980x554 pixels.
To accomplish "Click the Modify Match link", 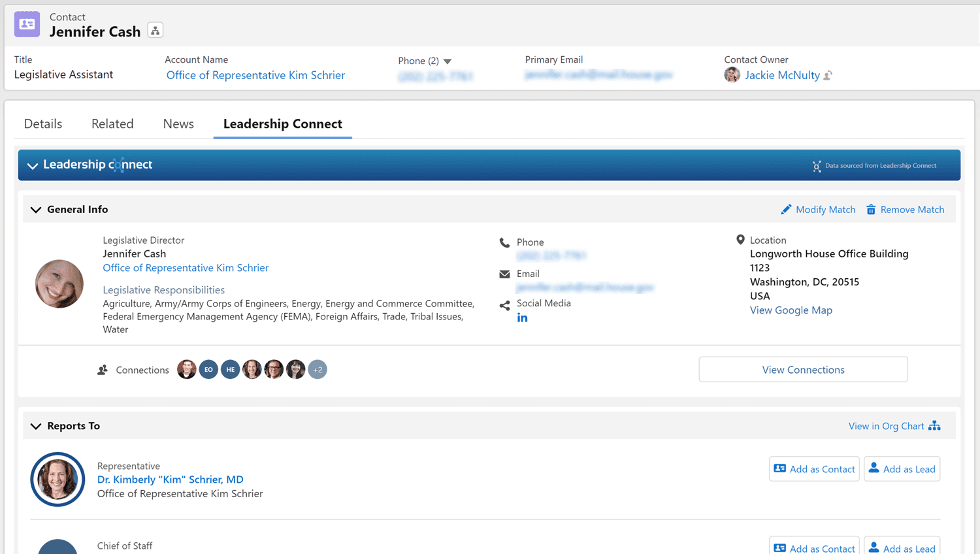I will (826, 210).
